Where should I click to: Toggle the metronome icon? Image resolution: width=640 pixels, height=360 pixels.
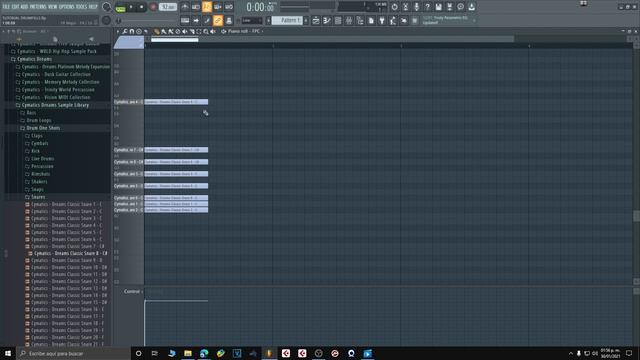(x=185, y=7)
